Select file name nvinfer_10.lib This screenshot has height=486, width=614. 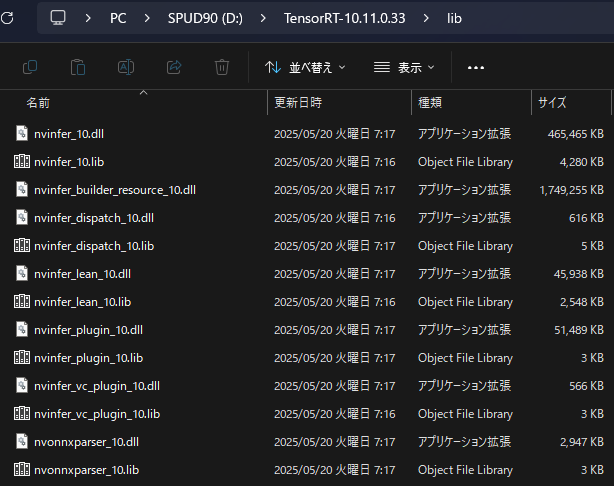69,162
